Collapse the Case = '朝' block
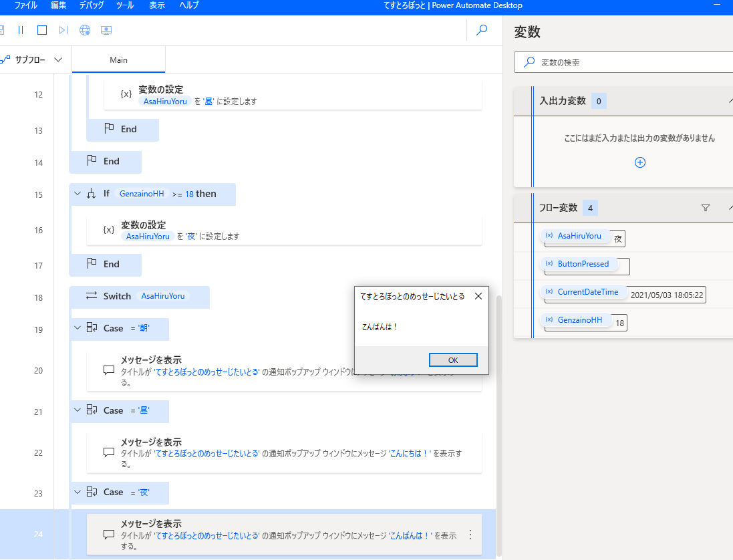This screenshot has width=733, height=560. [x=77, y=328]
